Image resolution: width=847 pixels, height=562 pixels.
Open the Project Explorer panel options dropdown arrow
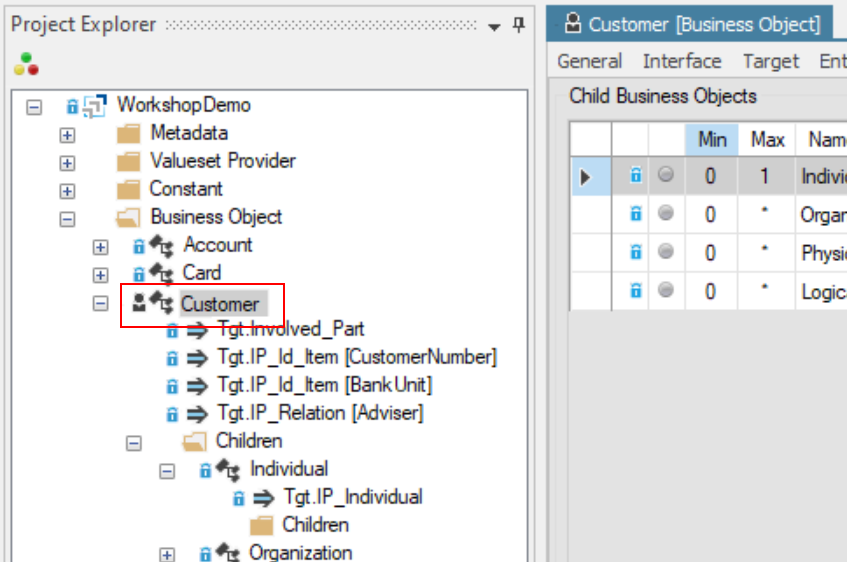click(x=494, y=27)
